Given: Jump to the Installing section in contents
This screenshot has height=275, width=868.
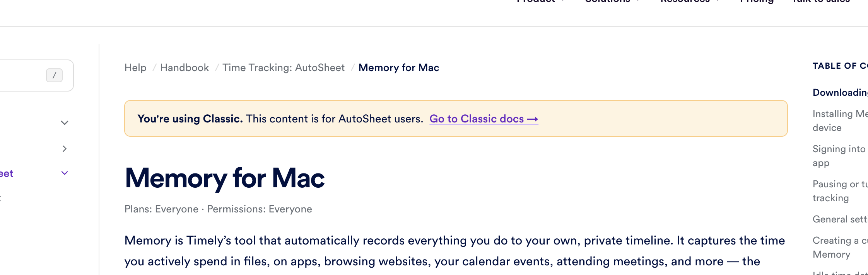Looking at the screenshot, I should (840, 121).
